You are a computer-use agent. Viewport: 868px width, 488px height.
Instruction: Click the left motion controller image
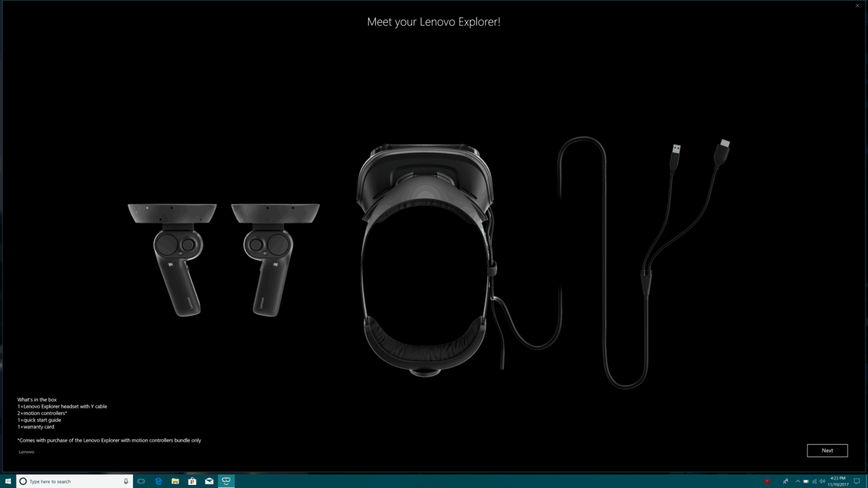(x=174, y=259)
